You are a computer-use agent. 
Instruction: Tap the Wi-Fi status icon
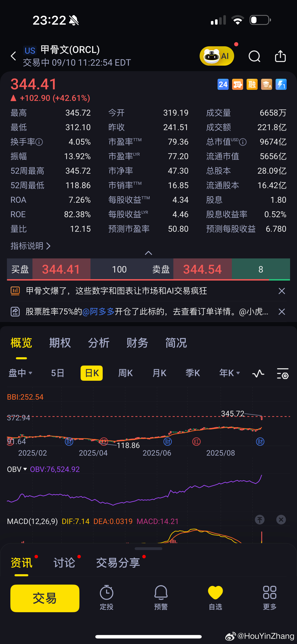coord(238,20)
